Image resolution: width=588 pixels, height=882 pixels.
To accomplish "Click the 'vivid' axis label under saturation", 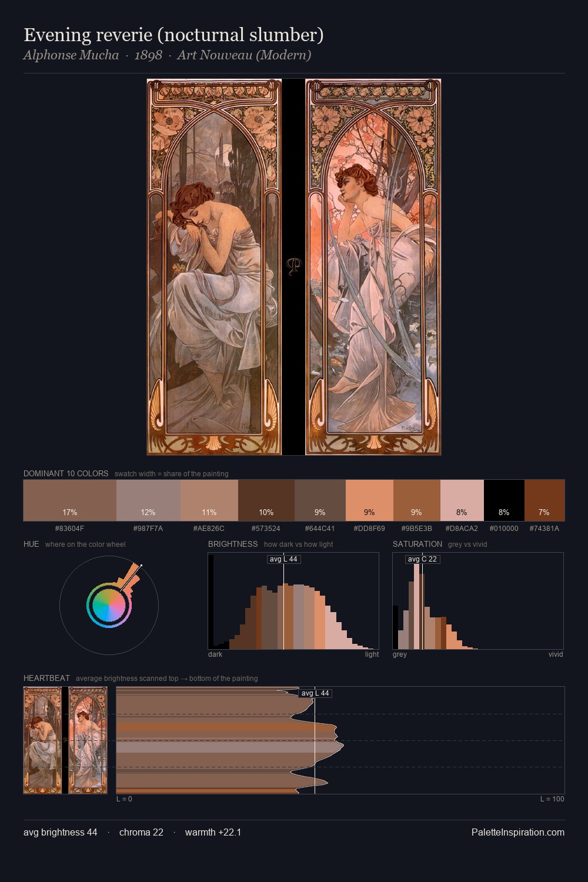I will pyautogui.click(x=556, y=654).
